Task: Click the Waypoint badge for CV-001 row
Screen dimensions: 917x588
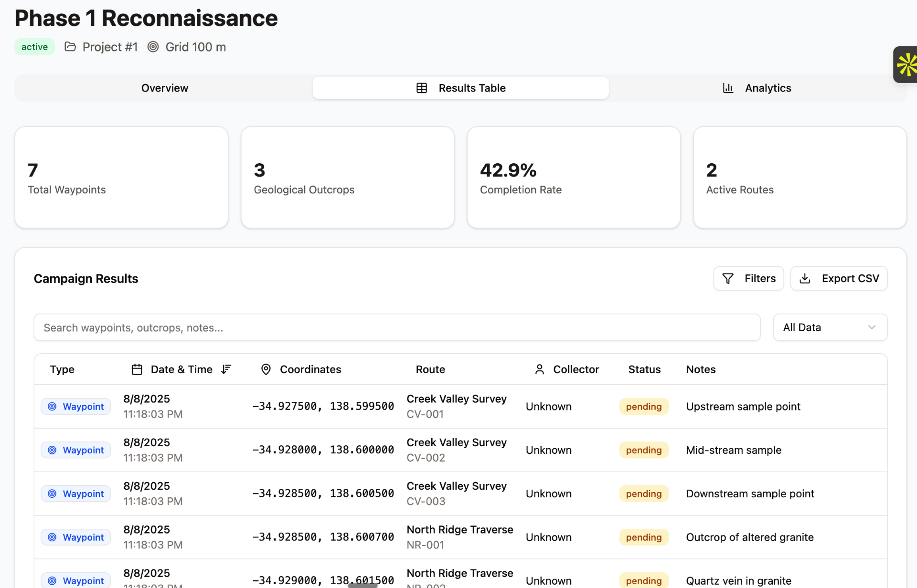Action: pyautogui.click(x=76, y=407)
